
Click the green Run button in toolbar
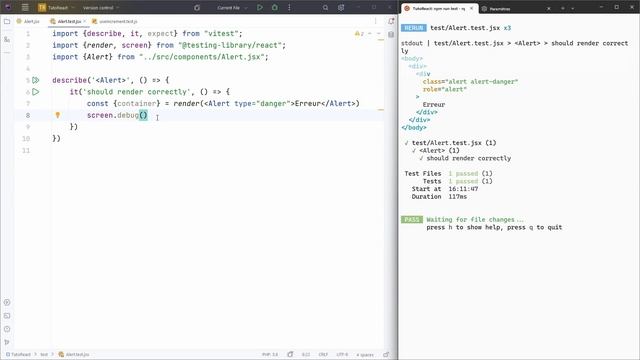(x=260, y=7)
